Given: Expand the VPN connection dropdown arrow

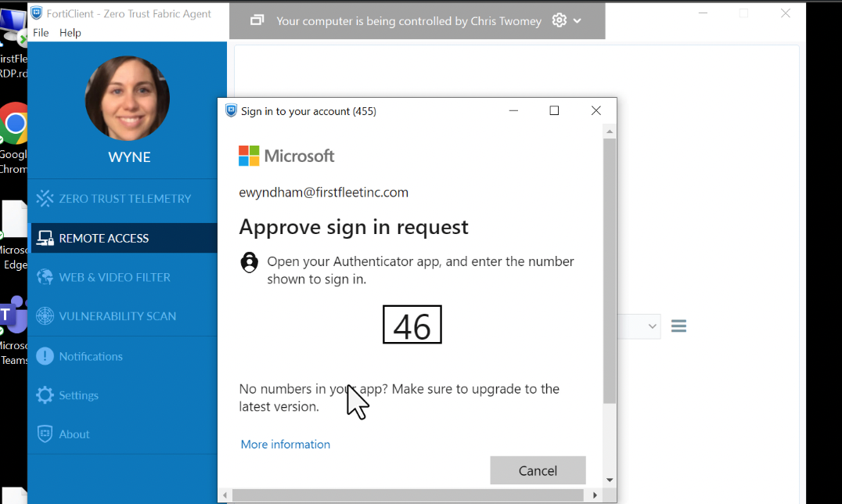Looking at the screenshot, I should (x=652, y=326).
